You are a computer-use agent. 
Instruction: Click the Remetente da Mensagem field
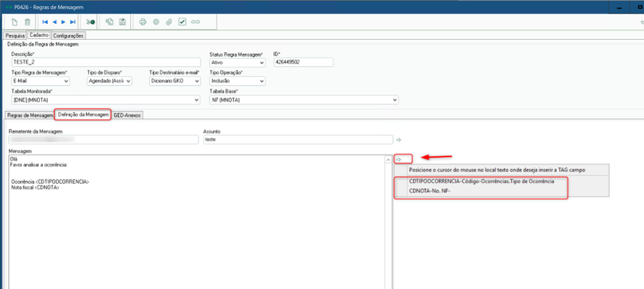[103, 139]
